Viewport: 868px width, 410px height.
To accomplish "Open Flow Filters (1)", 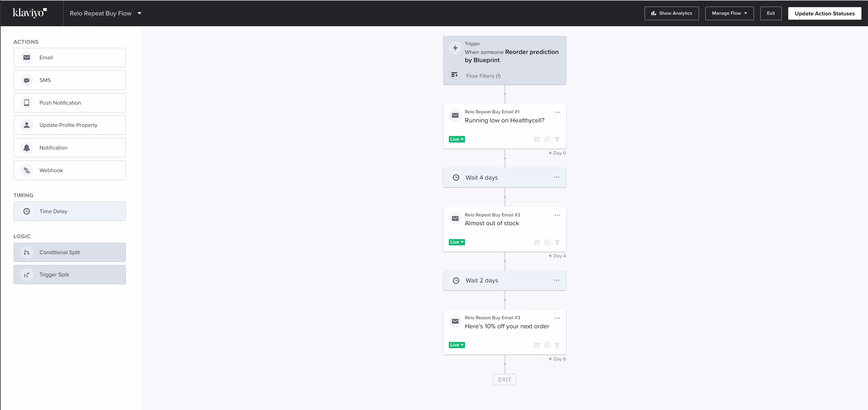I will coord(483,76).
